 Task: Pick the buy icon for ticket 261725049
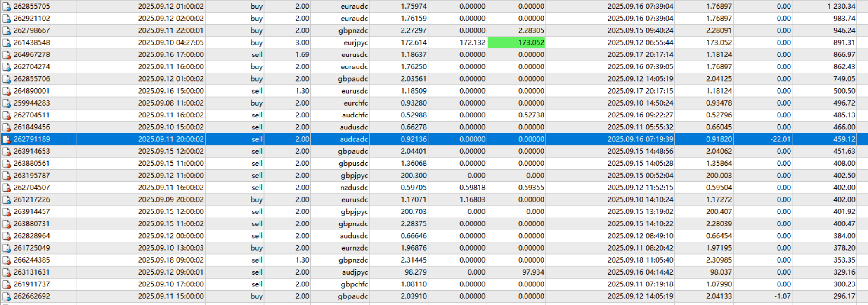coord(7,249)
